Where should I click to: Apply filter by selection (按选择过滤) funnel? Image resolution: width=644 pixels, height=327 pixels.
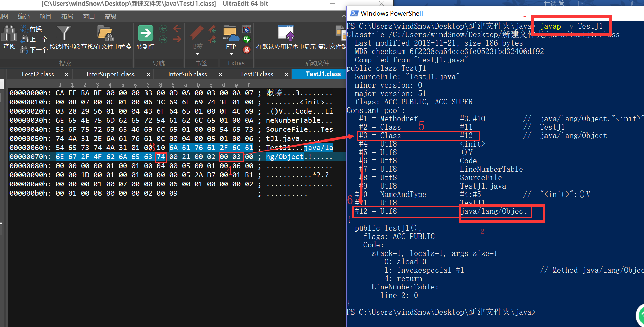(64, 37)
